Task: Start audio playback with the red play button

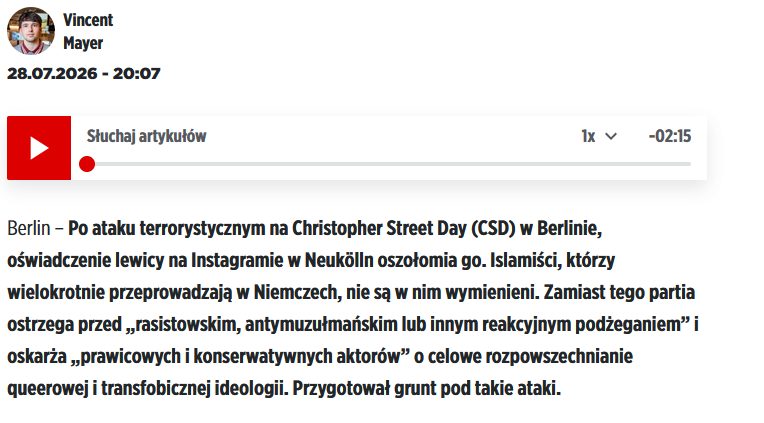Action: (39, 148)
